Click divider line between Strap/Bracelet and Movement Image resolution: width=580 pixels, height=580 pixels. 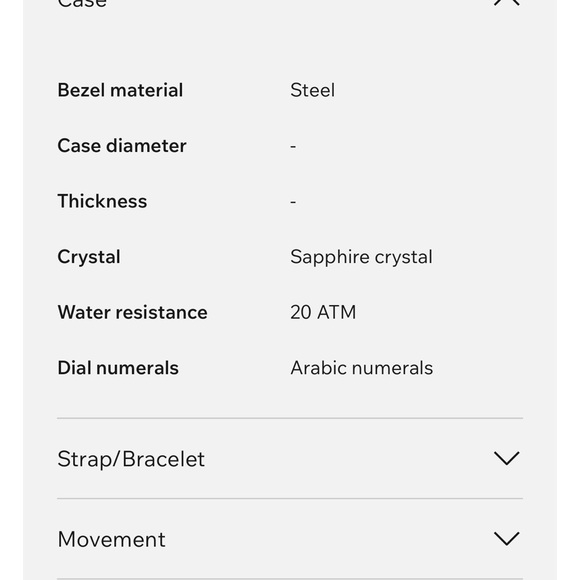pos(290,499)
